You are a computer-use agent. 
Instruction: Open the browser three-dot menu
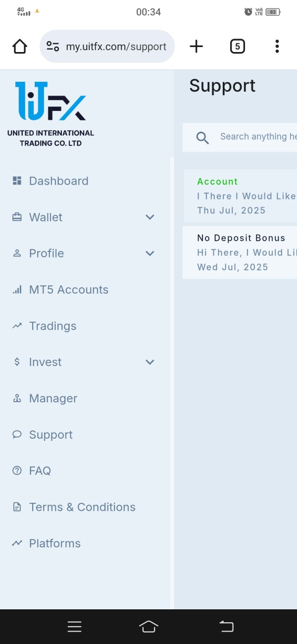click(x=277, y=47)
